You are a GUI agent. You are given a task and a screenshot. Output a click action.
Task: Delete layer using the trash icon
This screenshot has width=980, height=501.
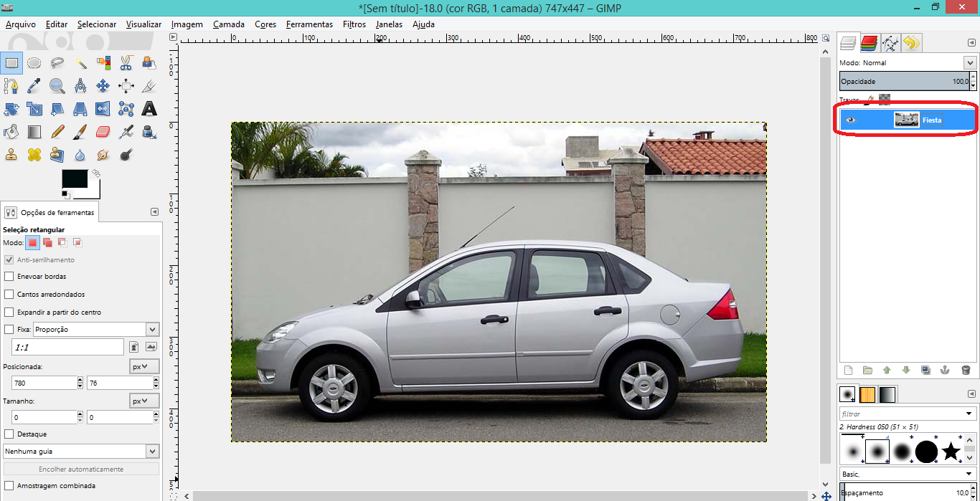coord(966,371)
